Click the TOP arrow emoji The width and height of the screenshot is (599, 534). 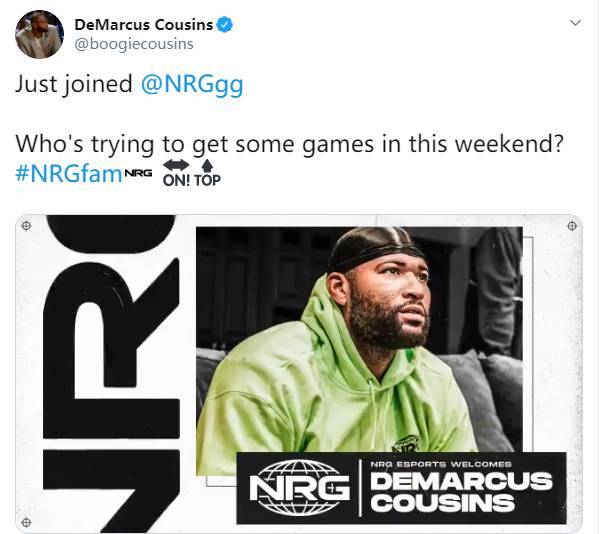pos(207,173)
